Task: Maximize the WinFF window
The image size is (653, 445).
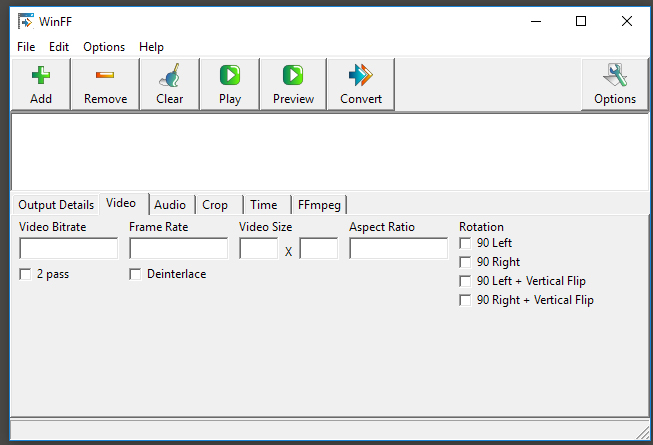Action: point(581,21)
